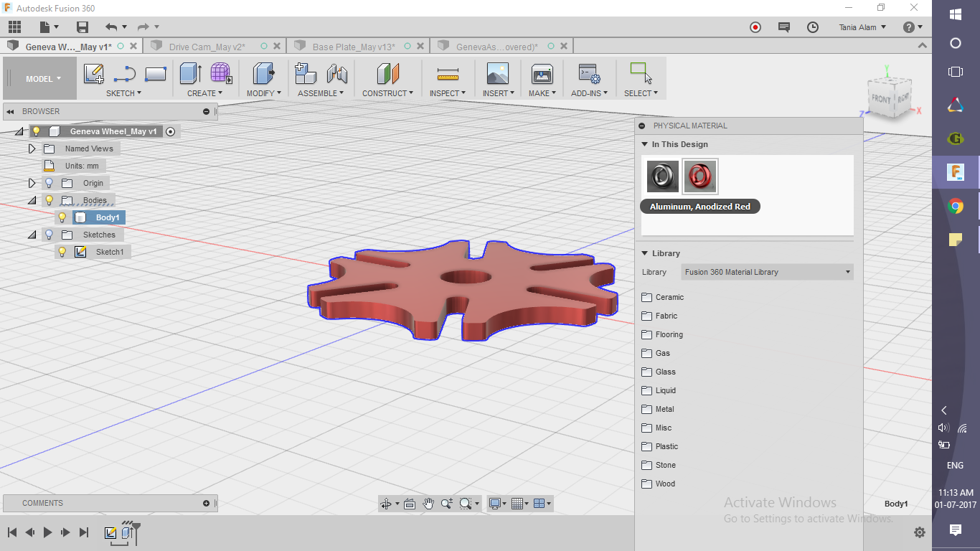This screenshot has width=980, height=551.
Task: Open the Ceramic material folder
Action: pos(662,297)
